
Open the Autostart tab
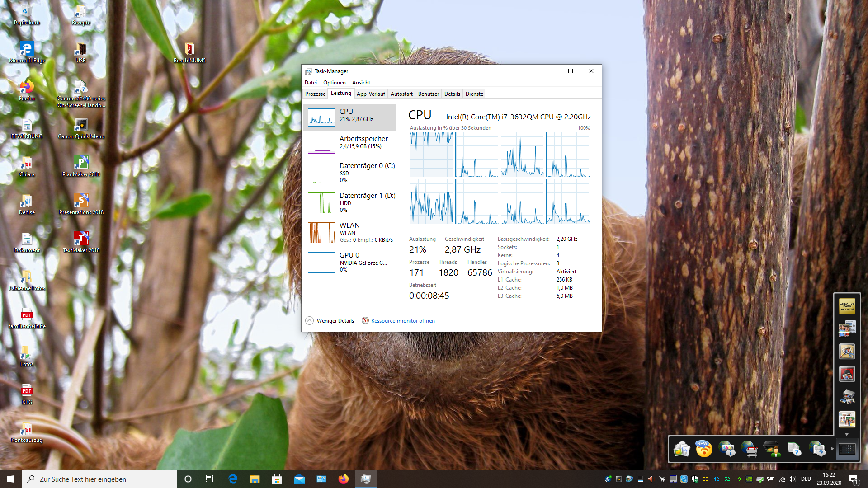point(401,94)
